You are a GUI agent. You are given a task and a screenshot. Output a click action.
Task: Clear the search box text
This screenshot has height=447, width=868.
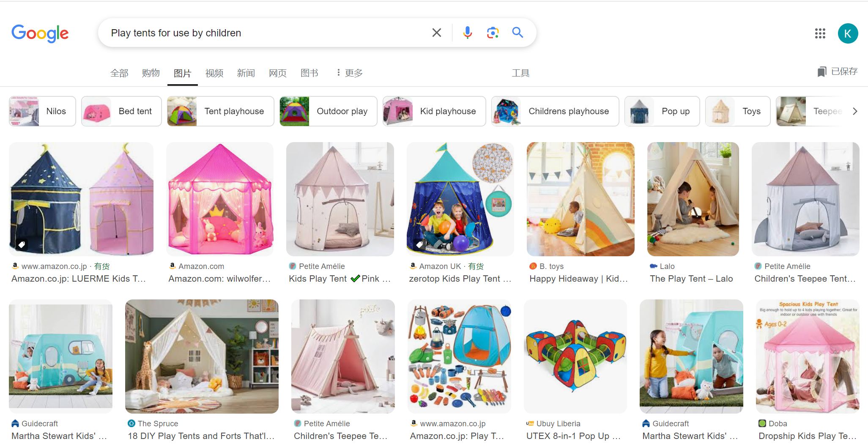coord(436,33)
